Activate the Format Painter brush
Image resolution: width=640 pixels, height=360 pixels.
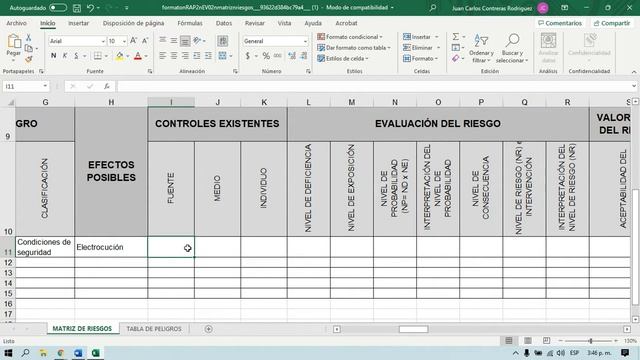pyautogui.click(x=29, y=60)
